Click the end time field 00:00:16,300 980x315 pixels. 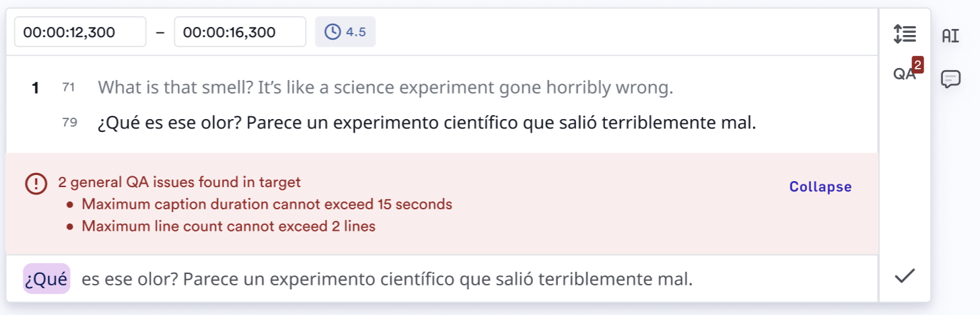point(240,32)
